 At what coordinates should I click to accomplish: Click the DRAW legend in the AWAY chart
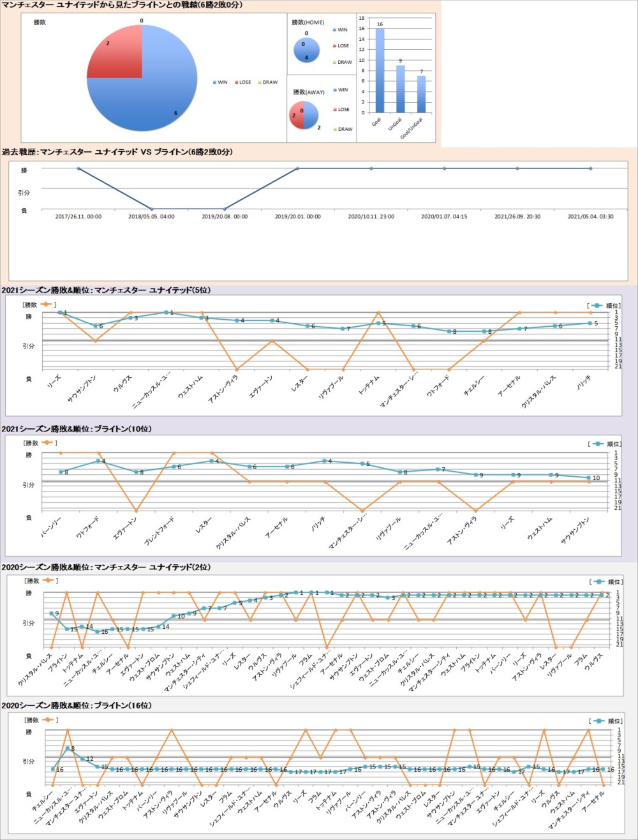(x=343, y=129)
